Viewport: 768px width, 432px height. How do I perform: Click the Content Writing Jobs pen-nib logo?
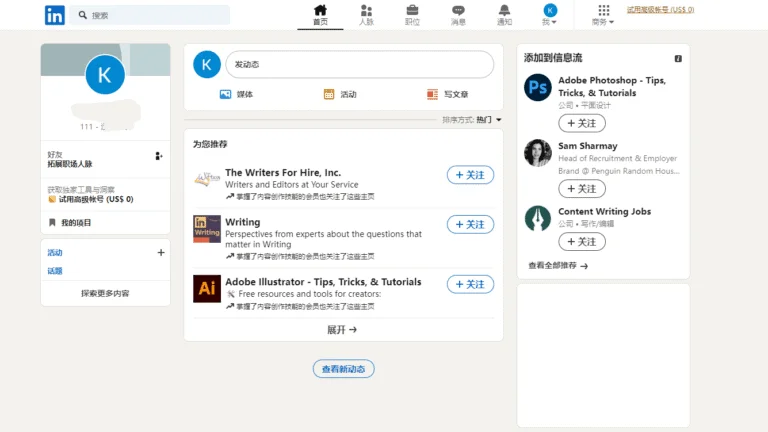(x=538, y=218)
